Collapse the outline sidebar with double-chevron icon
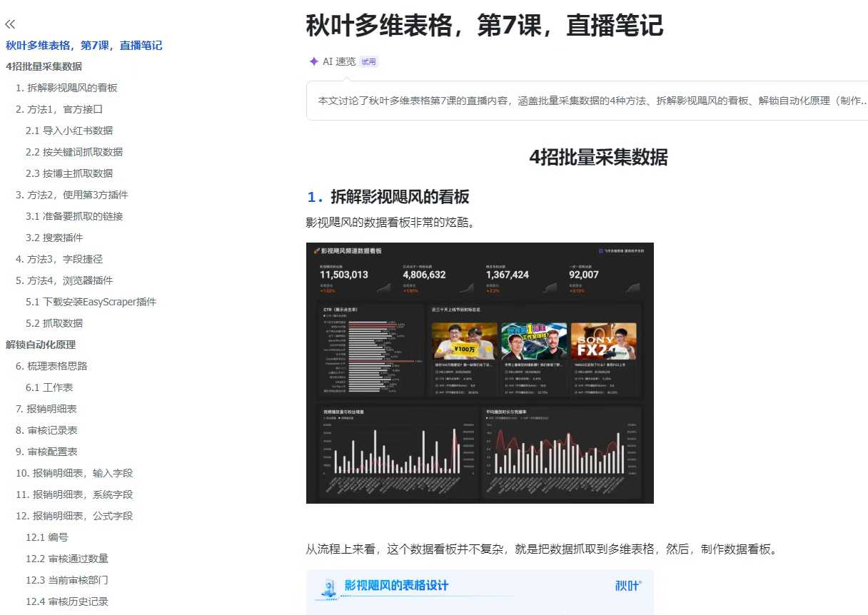Image resolution: width=868 pixels, height=615 pixels. (x=10, y=24)
